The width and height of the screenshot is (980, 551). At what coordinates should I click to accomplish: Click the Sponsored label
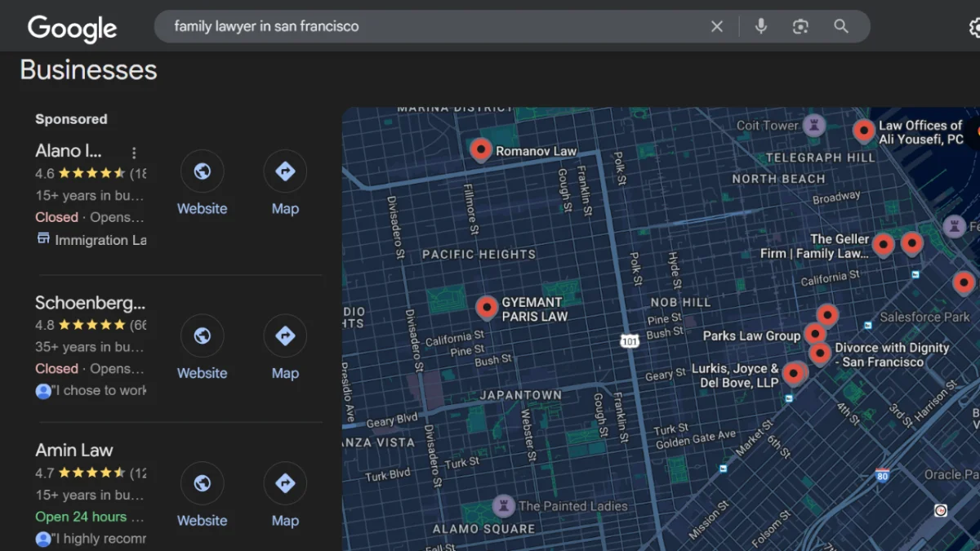tap(71, 119)
